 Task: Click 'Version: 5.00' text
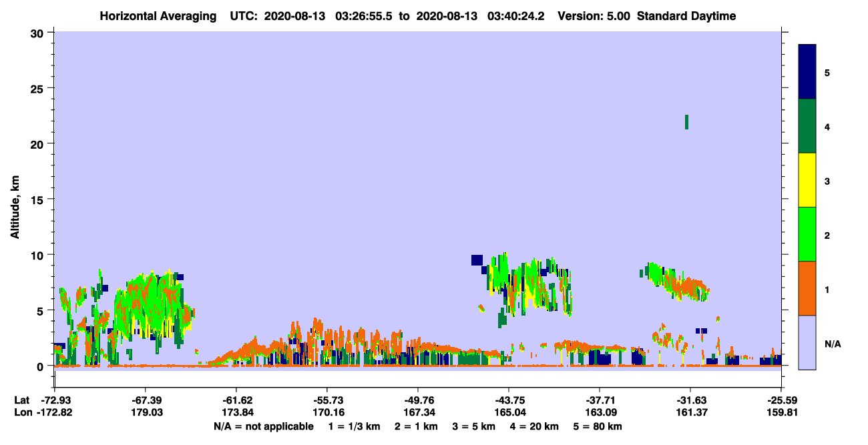point(593,16)
